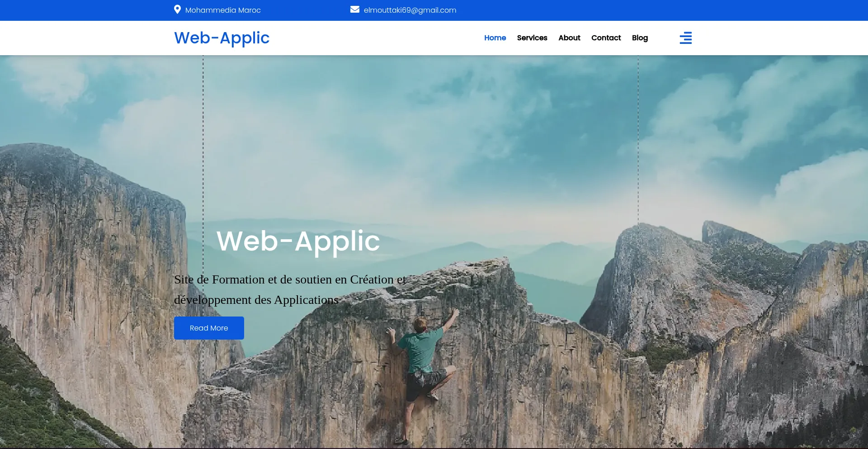The height and width of the screenshot is (449, 868).
Task: Open the Services menu item
Action: 532,38
